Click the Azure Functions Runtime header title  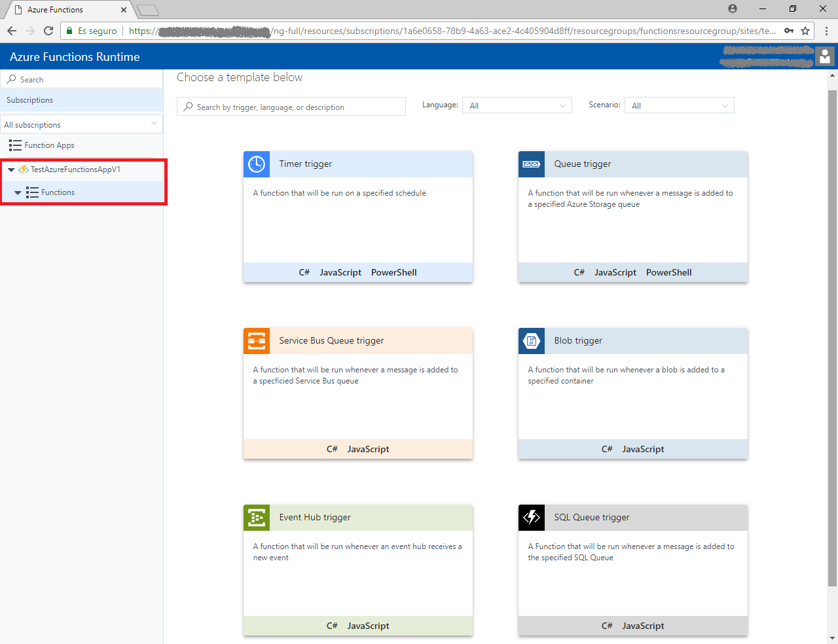tap(75, 57)
